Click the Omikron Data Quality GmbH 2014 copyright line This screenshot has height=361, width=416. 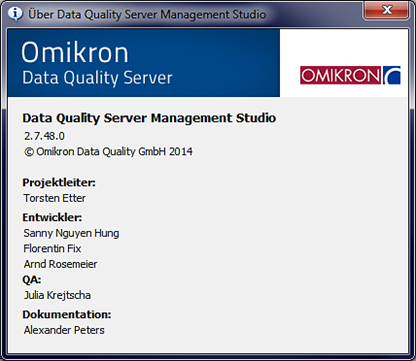(x=108, y=152)
